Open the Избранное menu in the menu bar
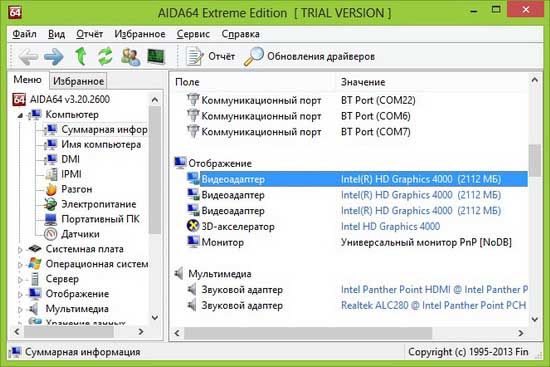The image size is (550, 367). click(x=140, y=34)
